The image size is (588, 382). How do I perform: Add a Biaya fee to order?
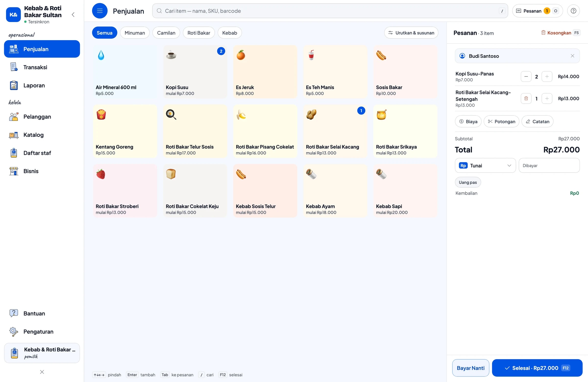[468, 122]
